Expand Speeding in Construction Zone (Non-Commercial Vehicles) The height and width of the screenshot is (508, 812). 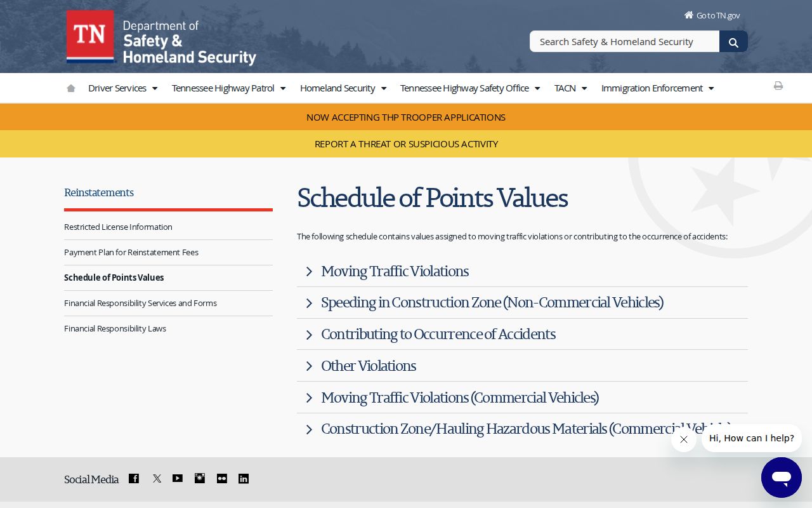click(x=522, y=303)
